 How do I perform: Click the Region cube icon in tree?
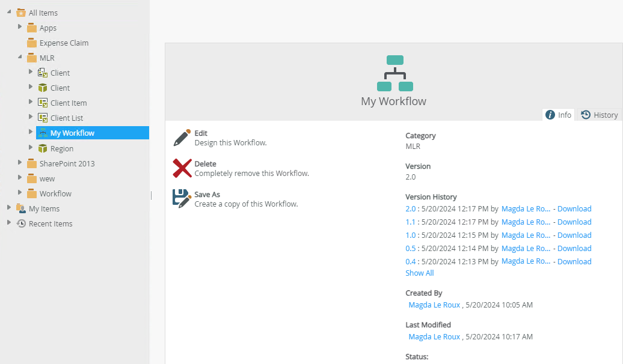pyautogui.click(x=43, y=148)
